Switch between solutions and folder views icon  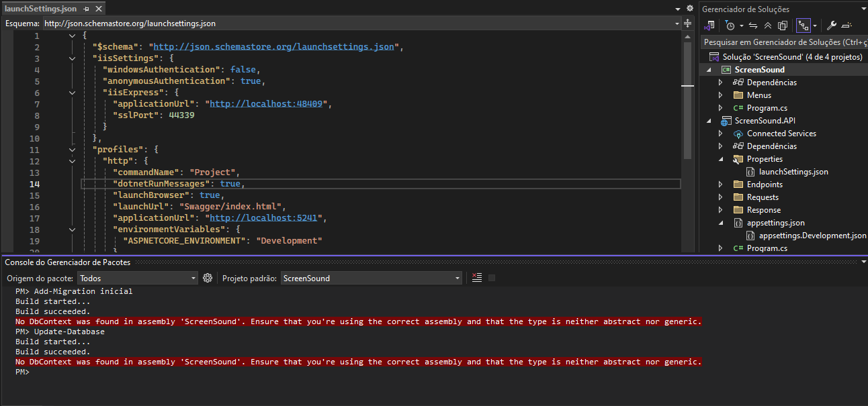(x=709, y=26)
